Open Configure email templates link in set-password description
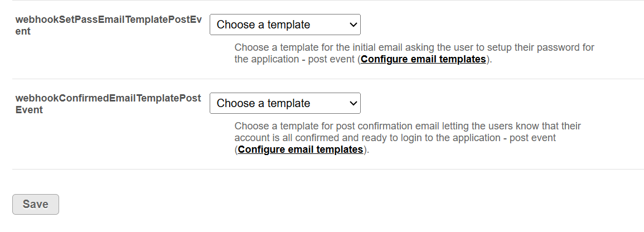 pos(423,59)
